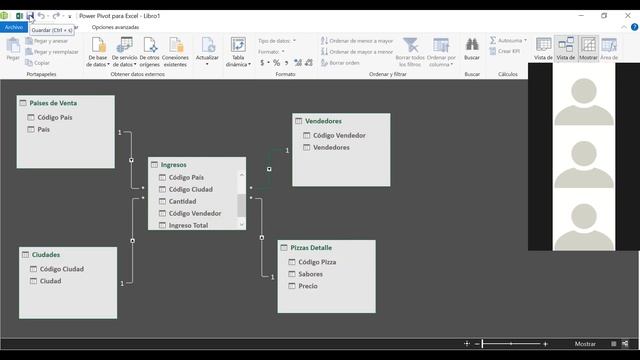Redo the last action

coord(56,16)
